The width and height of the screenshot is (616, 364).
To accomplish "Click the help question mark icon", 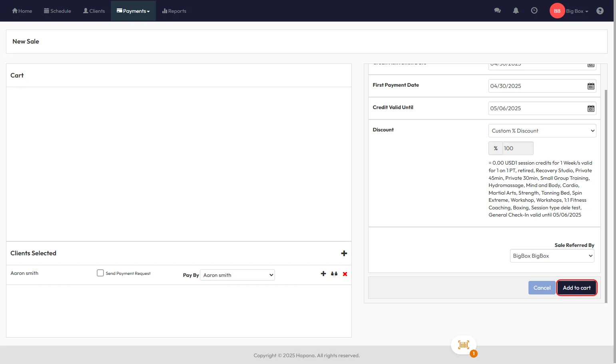I will 600,11.
